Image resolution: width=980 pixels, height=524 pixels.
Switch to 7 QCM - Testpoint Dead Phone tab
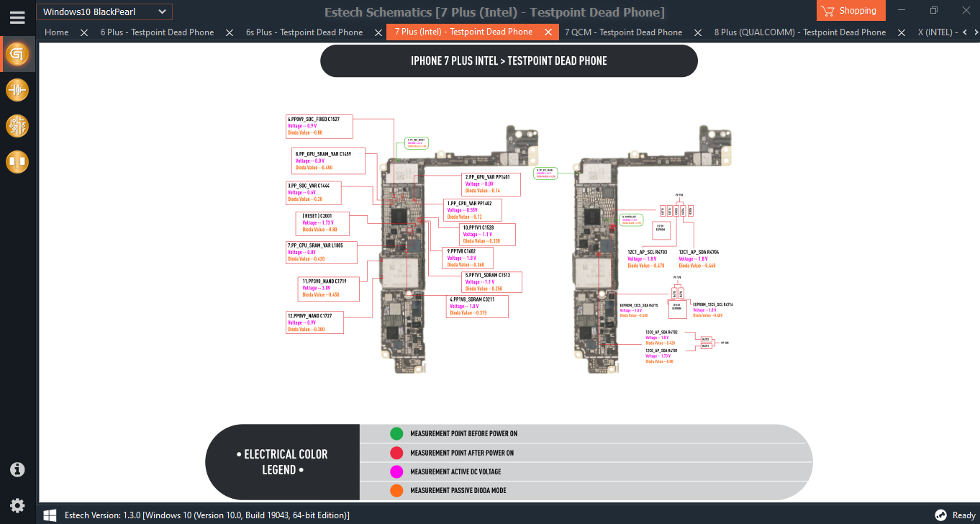pyautogui.click(x=623, y=32)
